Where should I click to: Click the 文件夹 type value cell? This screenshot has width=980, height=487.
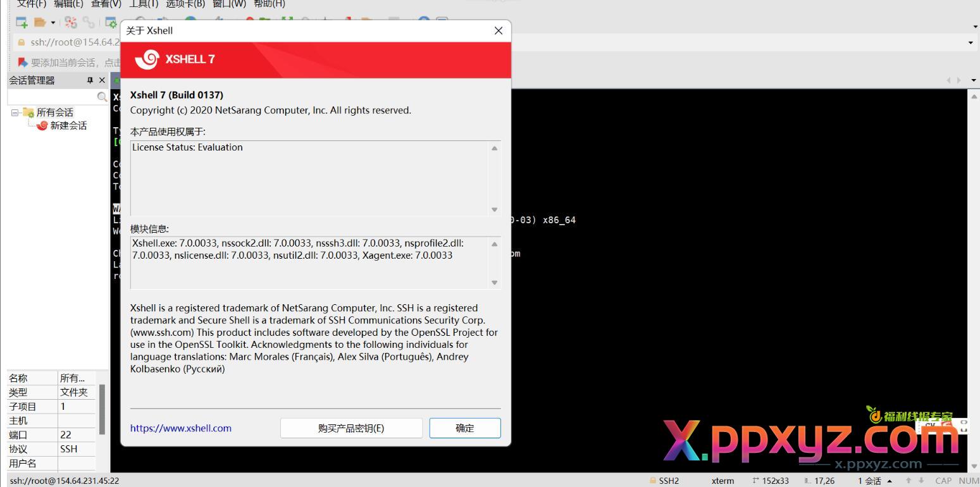coord(74,392)
